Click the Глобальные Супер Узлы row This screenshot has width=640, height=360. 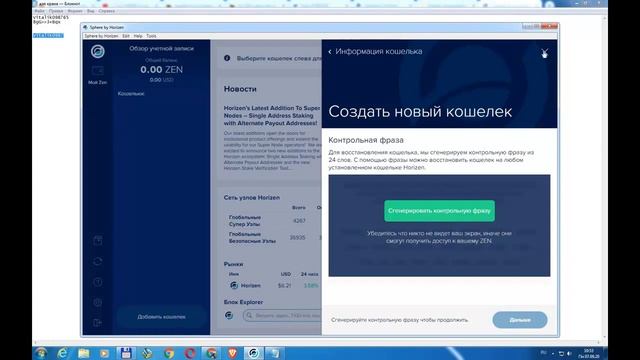[273, 221]
